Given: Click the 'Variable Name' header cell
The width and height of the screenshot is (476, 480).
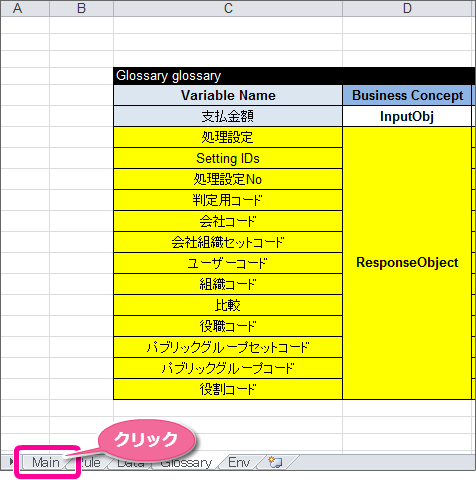Looking at the screenshot, I should (228, 95).
